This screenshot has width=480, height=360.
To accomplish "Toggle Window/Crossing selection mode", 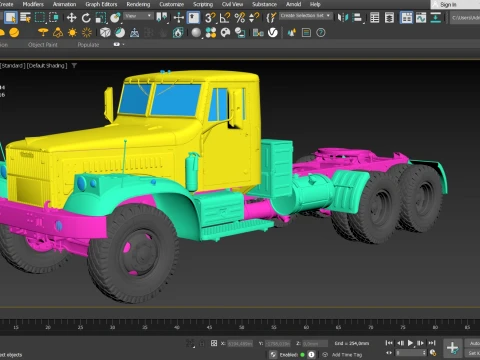I will (53, 18).
